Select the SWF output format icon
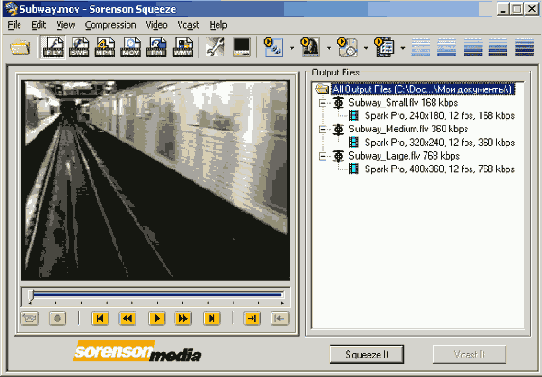 (79, 47)
